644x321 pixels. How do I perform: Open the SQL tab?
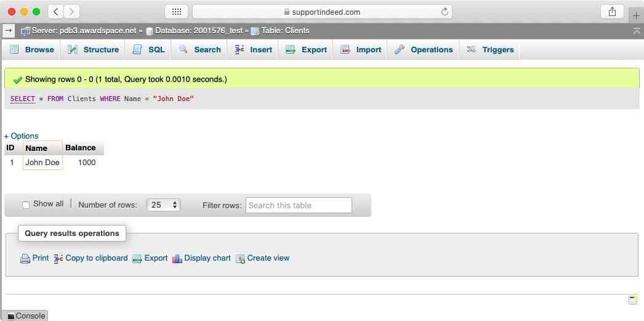(x=149, y=50)
